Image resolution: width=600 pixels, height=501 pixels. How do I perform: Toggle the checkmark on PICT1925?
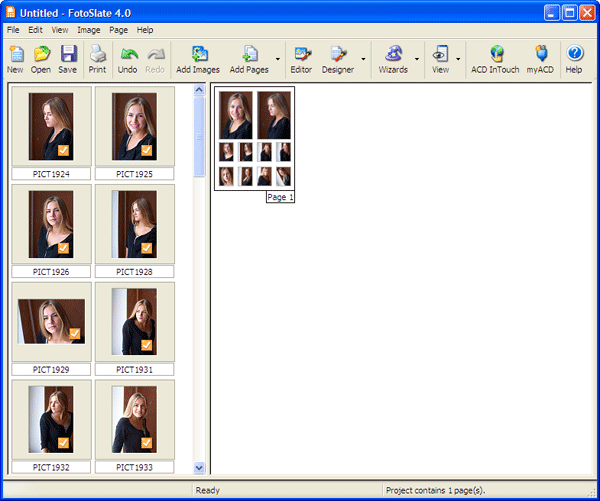[x=147, y=150]
